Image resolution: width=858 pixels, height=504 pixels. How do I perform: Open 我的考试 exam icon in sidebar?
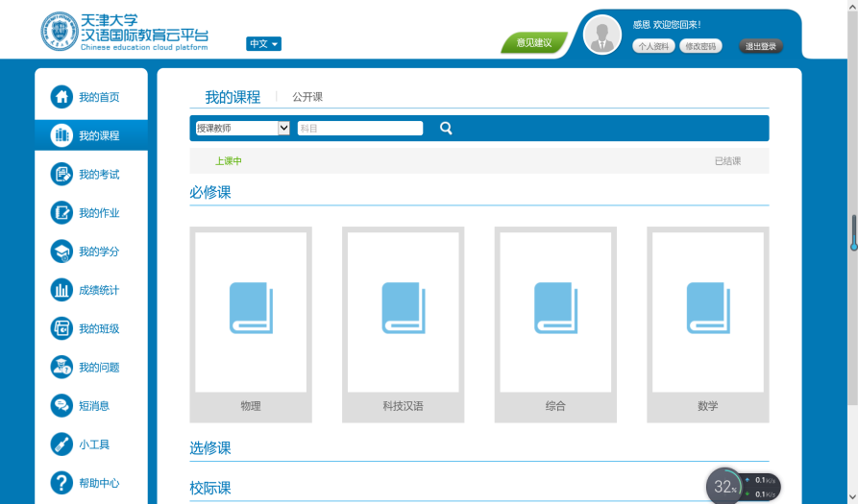click(61, 174)
